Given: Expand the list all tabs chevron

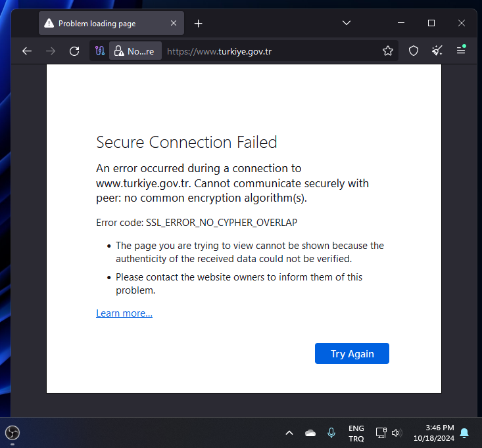Looking at the screenshot, I should pyautogui.click(x=347, y=23).
